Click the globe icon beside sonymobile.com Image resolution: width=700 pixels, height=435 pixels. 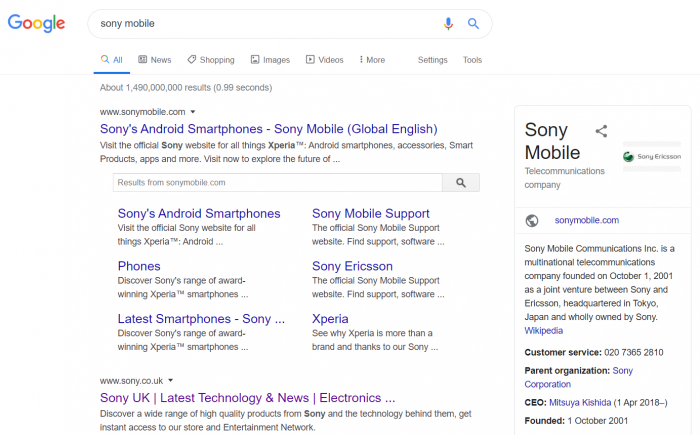coord(532,220)
